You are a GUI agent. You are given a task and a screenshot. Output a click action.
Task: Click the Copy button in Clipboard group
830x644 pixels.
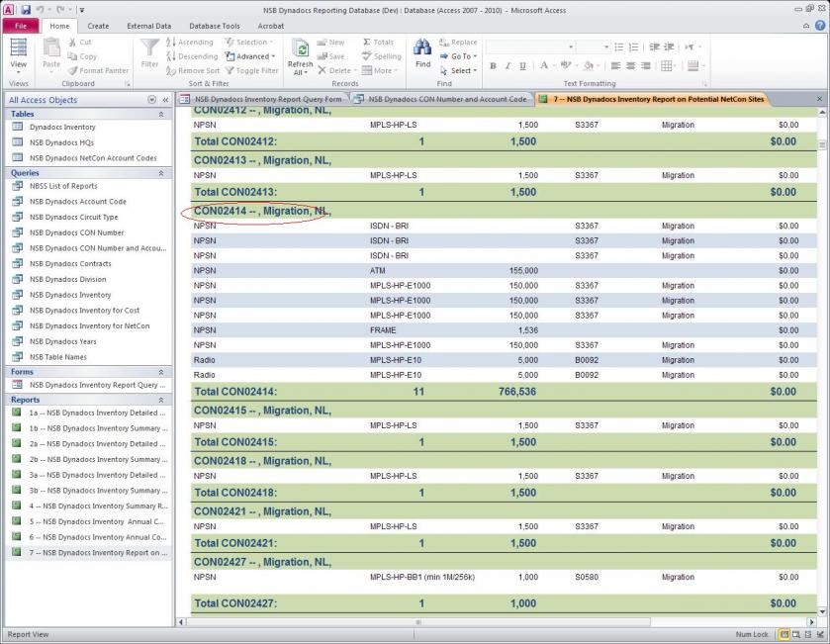coord(82,56)
